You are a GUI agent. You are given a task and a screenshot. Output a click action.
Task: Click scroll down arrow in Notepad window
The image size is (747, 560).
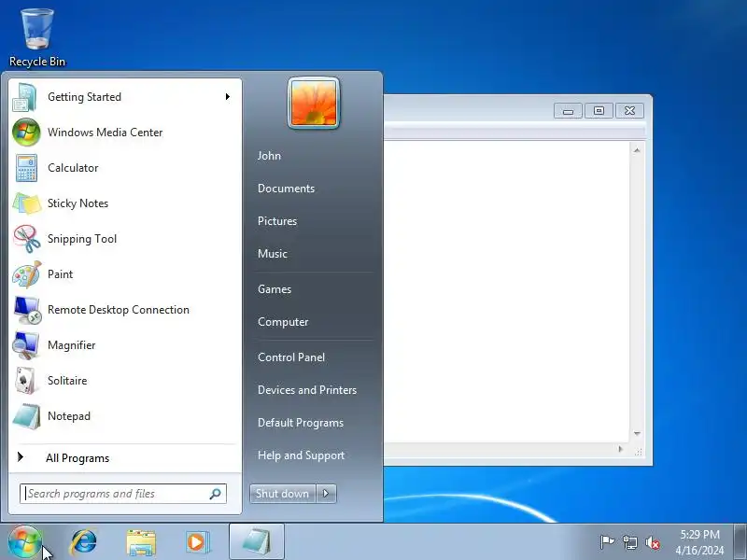(637, 433)
